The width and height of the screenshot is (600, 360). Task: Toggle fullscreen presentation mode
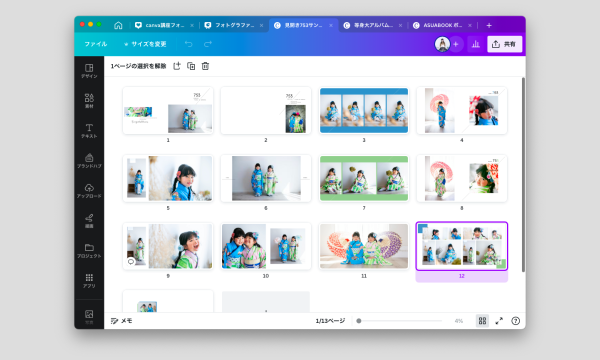click(499, 321)
